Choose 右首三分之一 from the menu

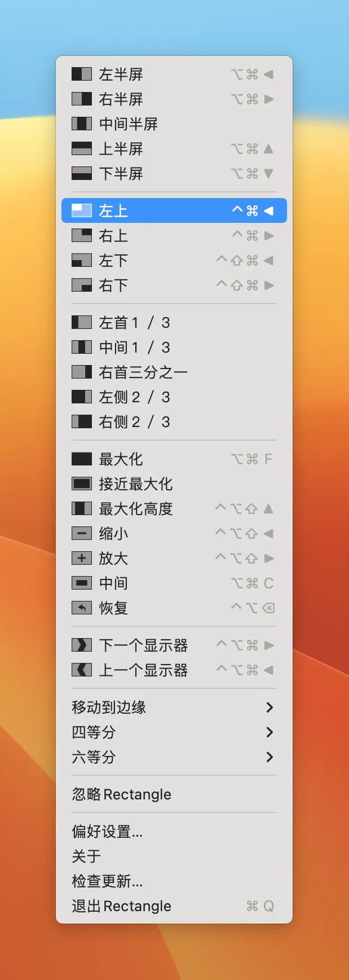143,372
